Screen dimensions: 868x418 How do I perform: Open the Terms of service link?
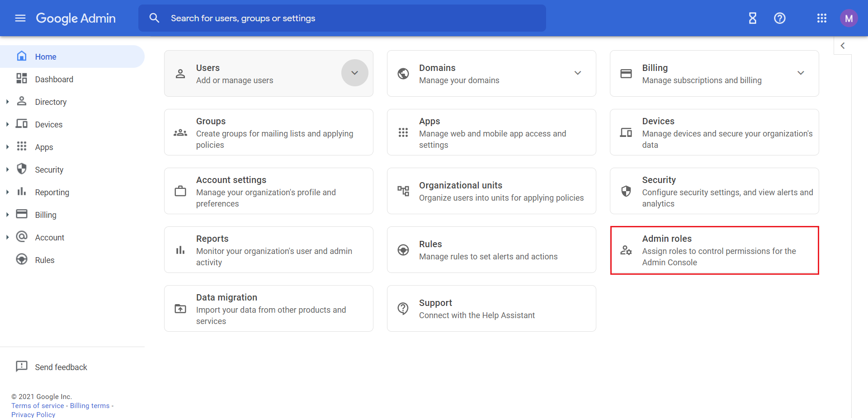tap(38, 405)
